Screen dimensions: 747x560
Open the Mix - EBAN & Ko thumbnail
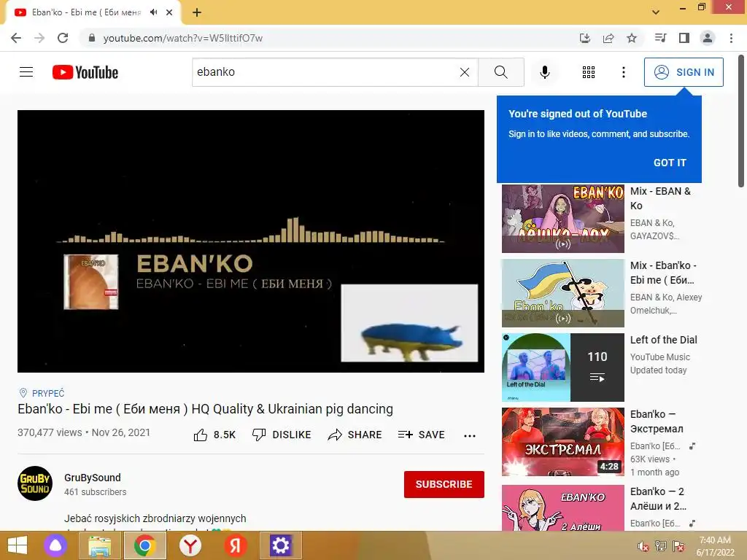point(562,219)
